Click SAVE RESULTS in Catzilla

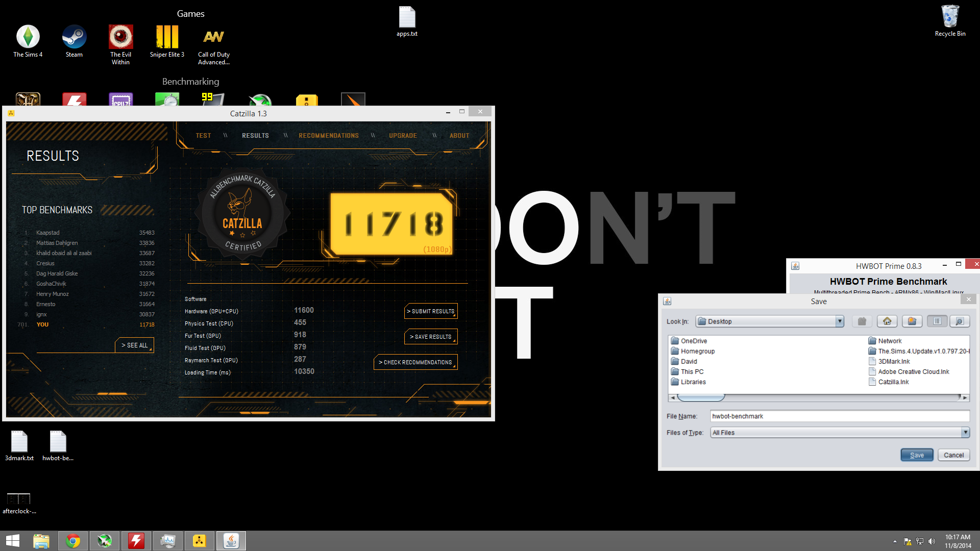point(431,337)
